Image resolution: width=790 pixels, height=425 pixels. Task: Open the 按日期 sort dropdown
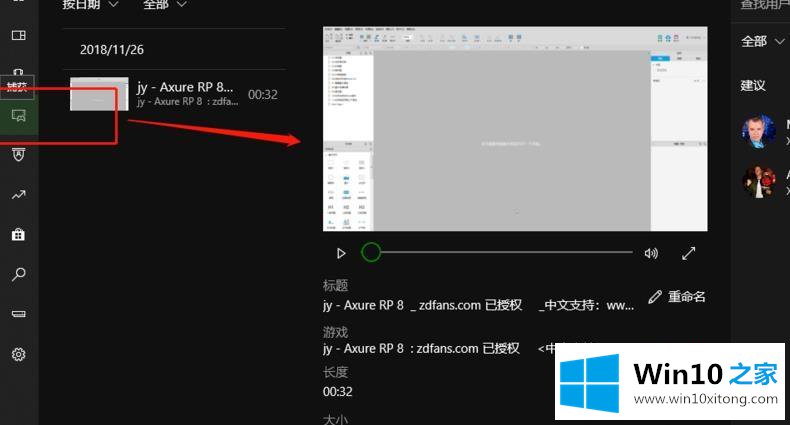click(90, 5)
